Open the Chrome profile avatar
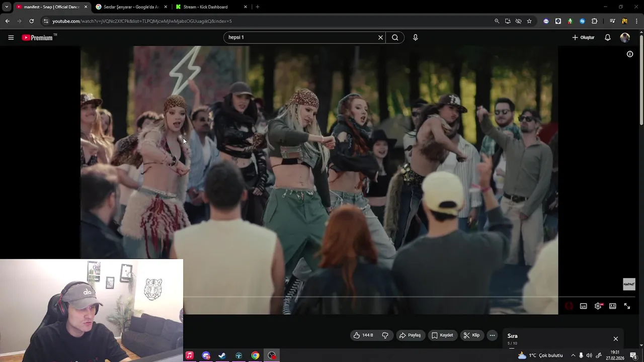The image size is (644, 362). [624, 21]
